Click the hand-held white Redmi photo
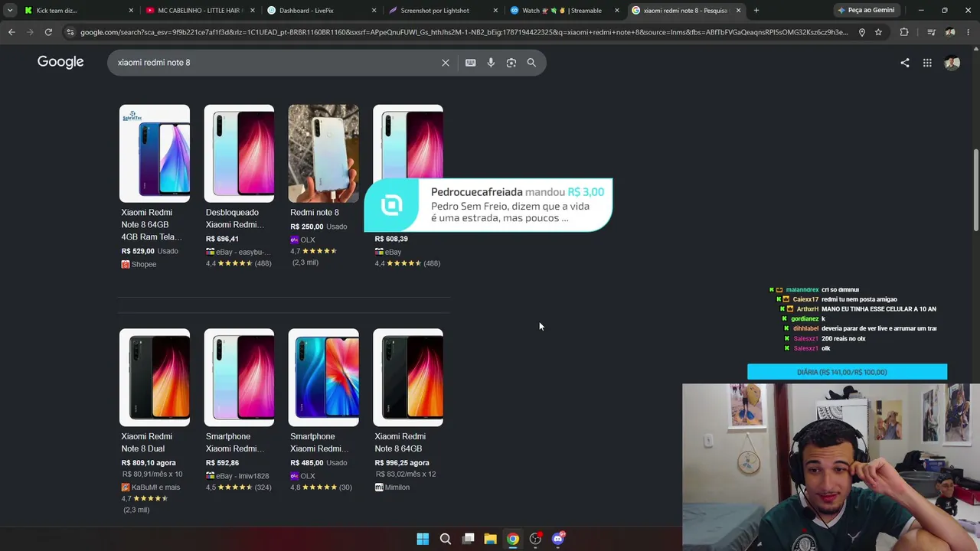The image size is (980, 551). coord(323,153)
